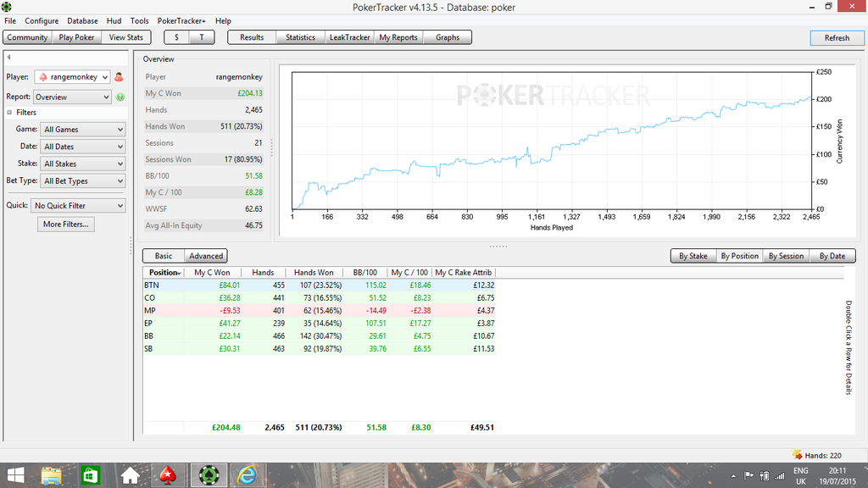Open the Quick filter dropdown
The width and height of the screenshot is (868, 488).
pyautogui.click(x=78, y=206)
